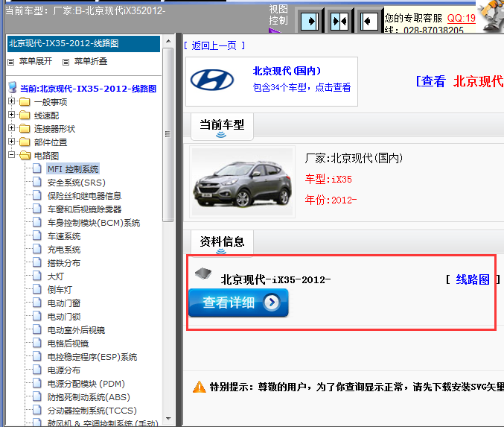Open the 分动器控制系统(TCCS) tree item

coord(92,411)
